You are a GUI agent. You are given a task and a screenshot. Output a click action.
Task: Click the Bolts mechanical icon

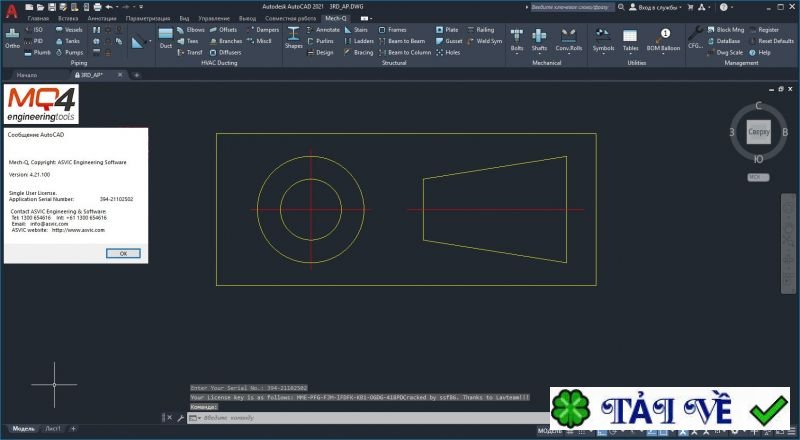[x=517, y=38]
